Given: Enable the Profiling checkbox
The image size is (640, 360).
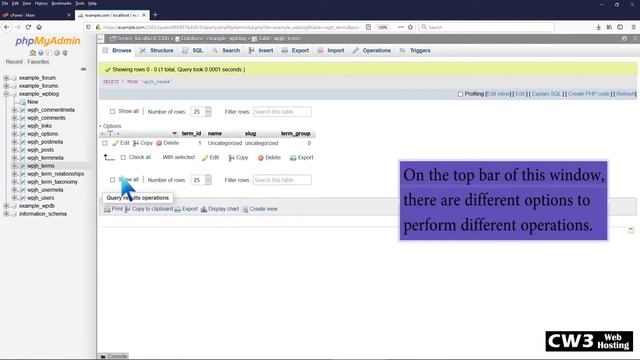Looking at the screenshot, I should click(460, 94).
